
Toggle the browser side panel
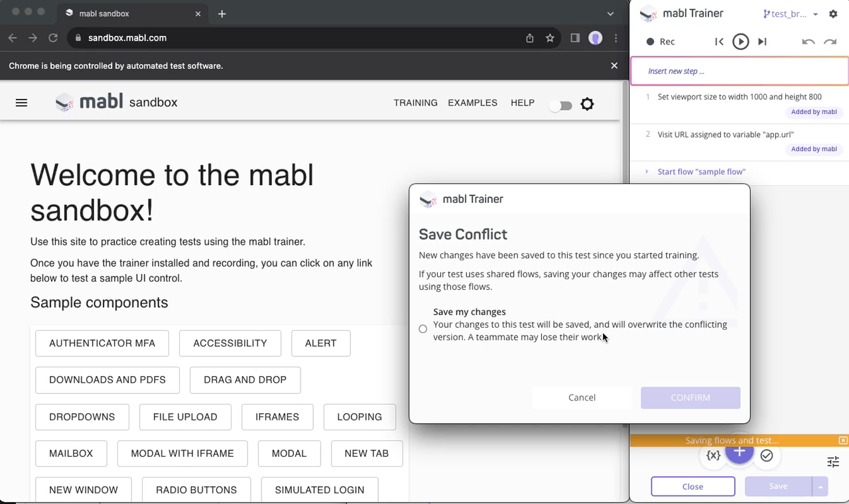(575, 38)
